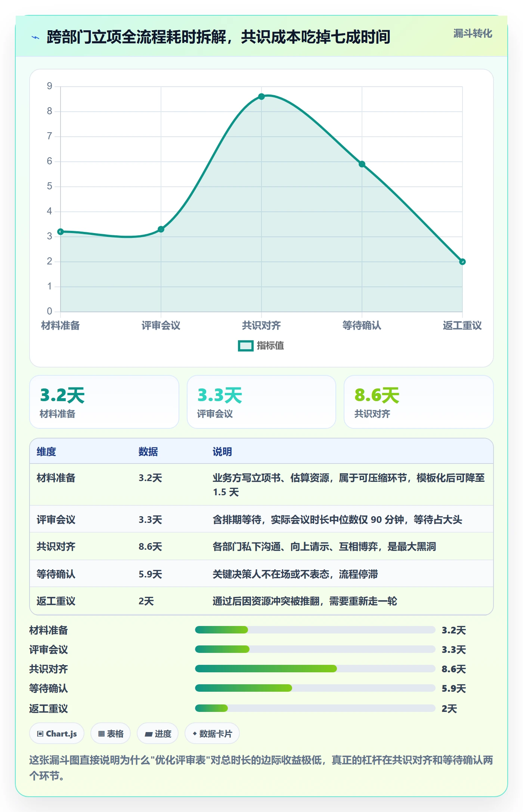Image resolution: width=523 pixels, height=812 pixels.
Task: Click the 等待确认 progress bar
Action: 315,688
